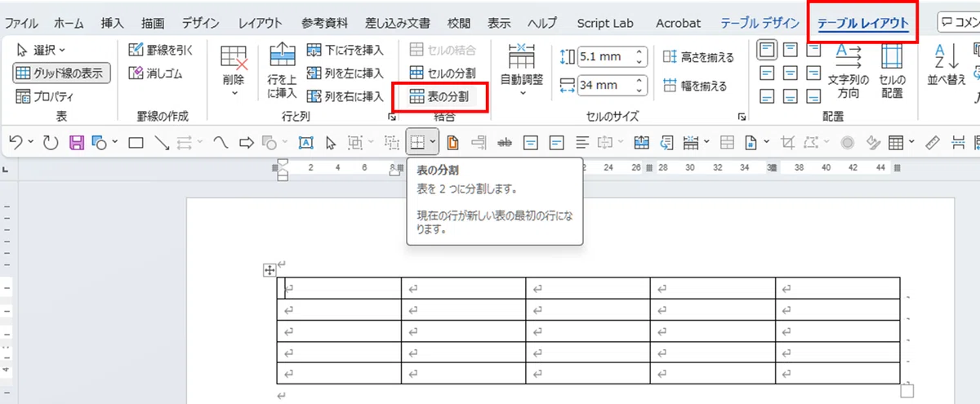The width and height of the screenshot is (980, 404).
Task: Expand the 選択 (Select) dropdown
Action: 42,50
